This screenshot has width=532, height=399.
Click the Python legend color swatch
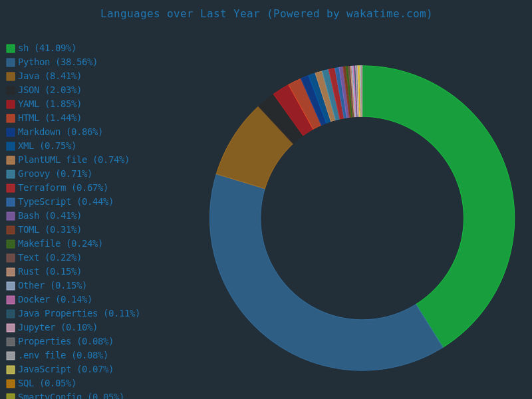click(11, 63)
